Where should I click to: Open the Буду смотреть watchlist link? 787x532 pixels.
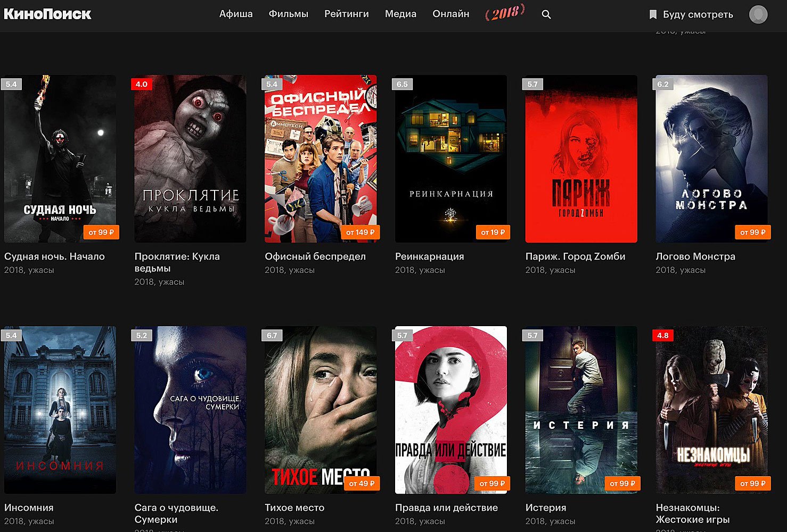[698, 14]
